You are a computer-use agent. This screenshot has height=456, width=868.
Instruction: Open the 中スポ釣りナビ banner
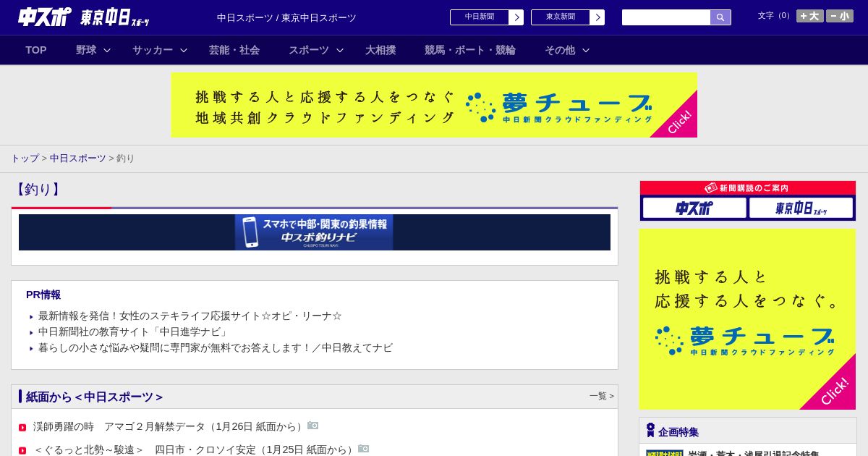point(314,232)
